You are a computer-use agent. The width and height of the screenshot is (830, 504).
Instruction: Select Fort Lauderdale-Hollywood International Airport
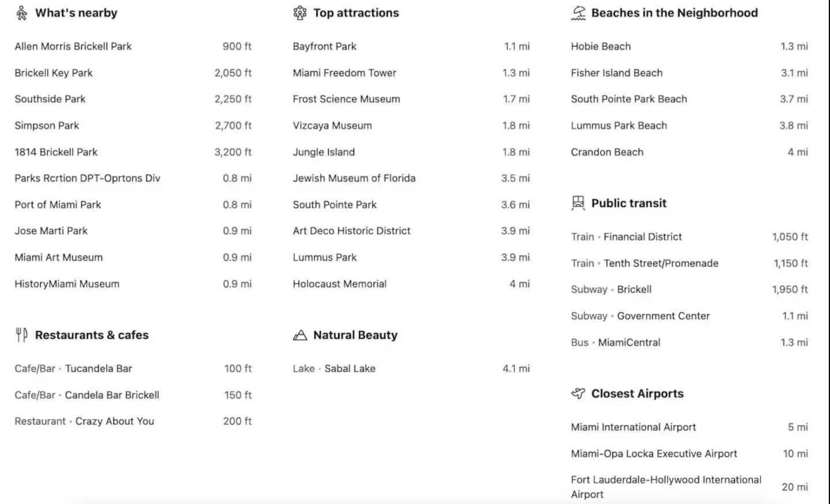point(689,487)
